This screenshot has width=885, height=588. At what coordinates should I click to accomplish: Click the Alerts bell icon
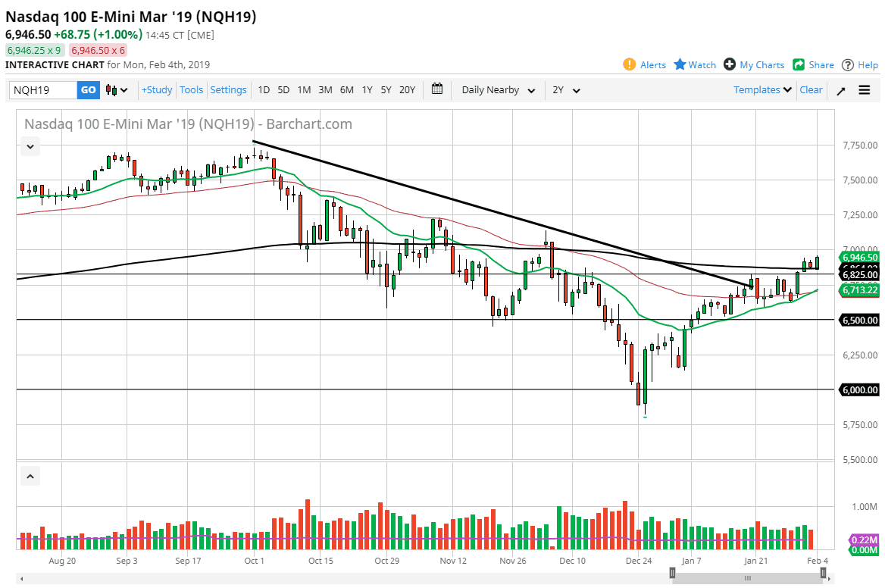pos(630,64)
